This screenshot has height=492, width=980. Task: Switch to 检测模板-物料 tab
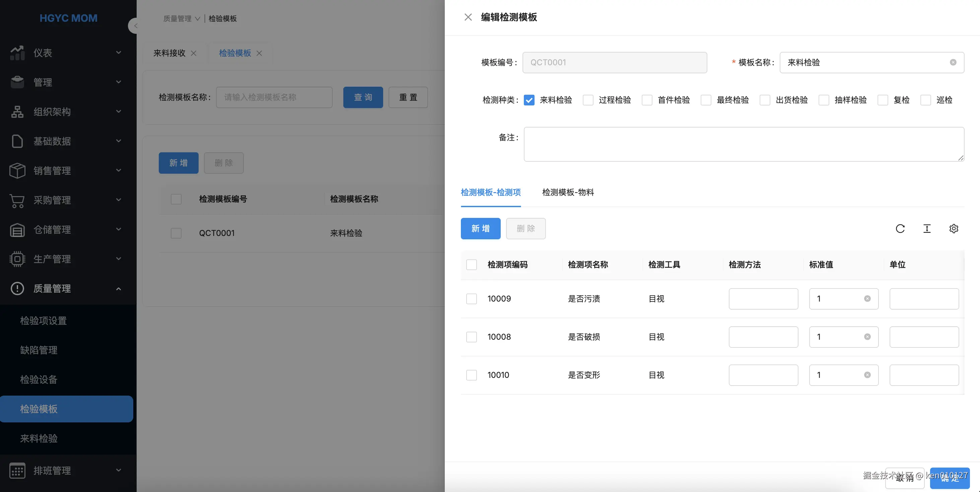[568, 192]
